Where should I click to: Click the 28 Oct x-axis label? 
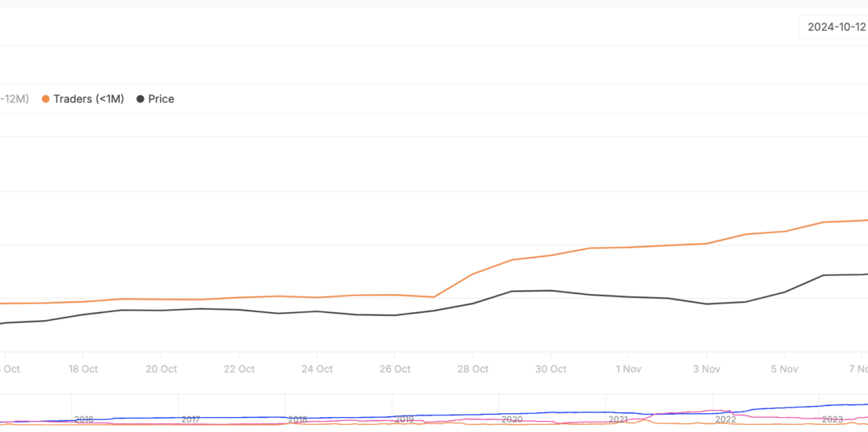tap(473, 369)
